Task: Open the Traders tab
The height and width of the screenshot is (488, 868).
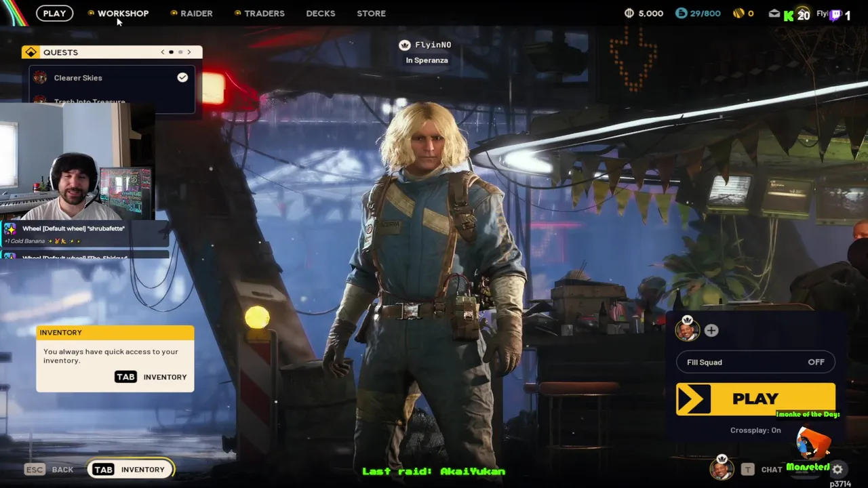Action: click(264, 13)
